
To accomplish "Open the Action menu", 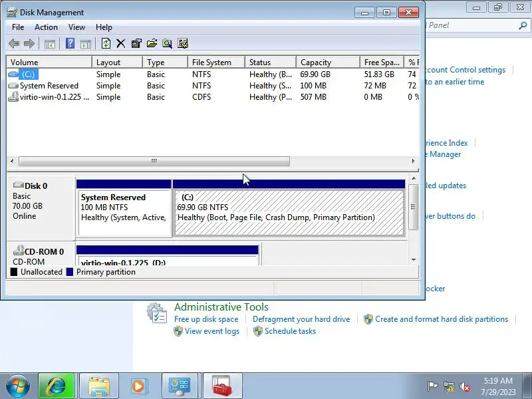I will click(x=46, y=27).
